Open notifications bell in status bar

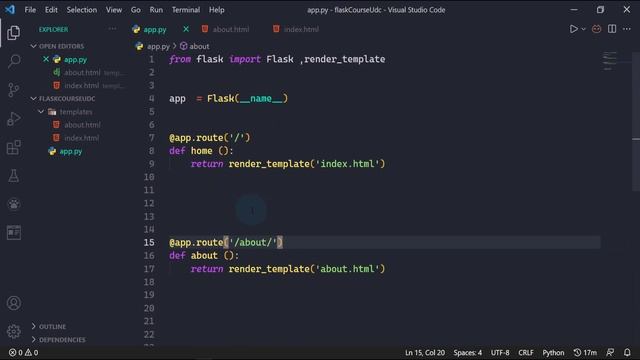pos(627,352)
